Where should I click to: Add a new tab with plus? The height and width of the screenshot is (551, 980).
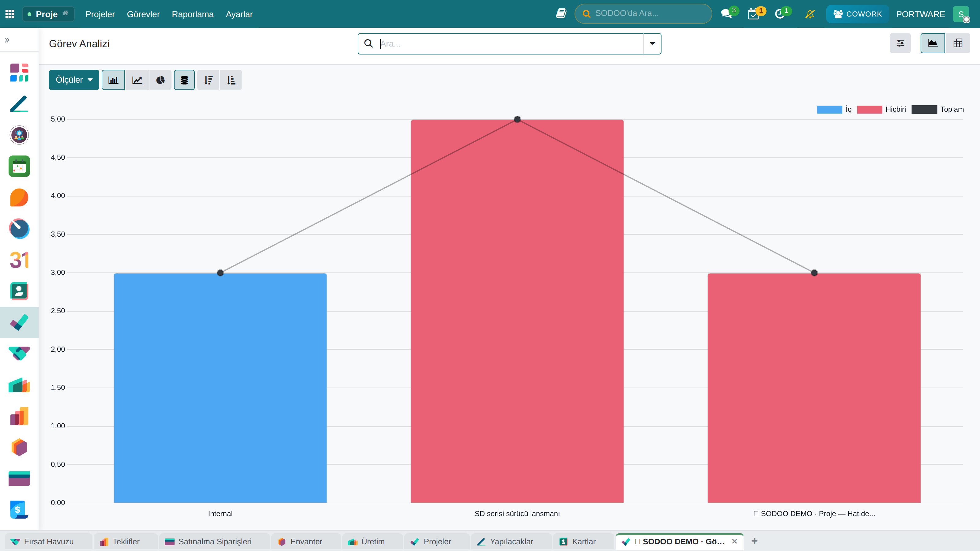(x=754, y=541)
